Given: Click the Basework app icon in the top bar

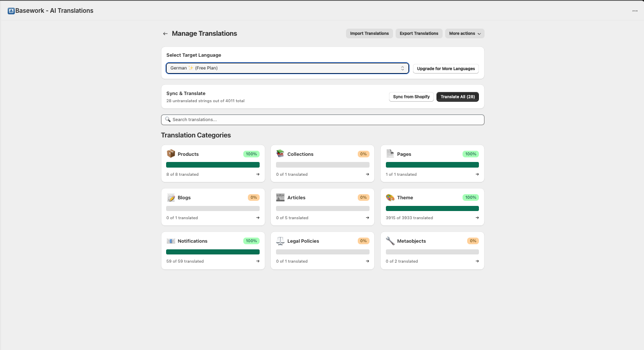Looking at the screenshot, I should (x=12, y=10).
